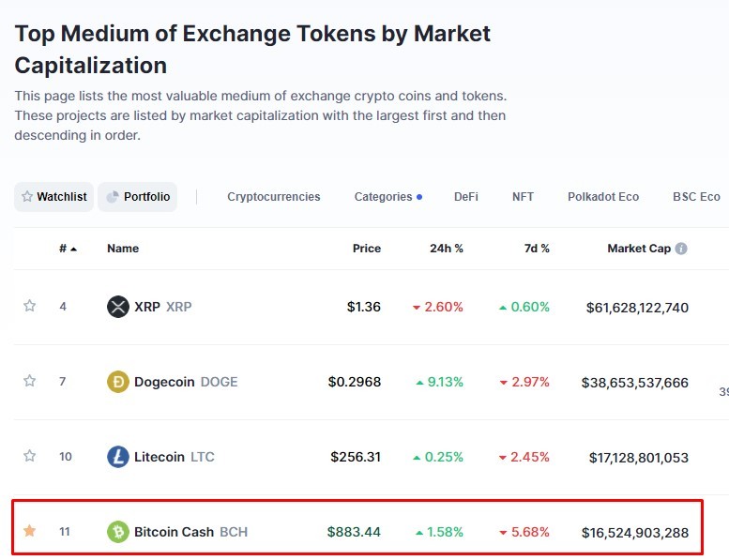Click the Portfolio pie chart icon
The width and height of the screenshot is (729, 560).
112,197
